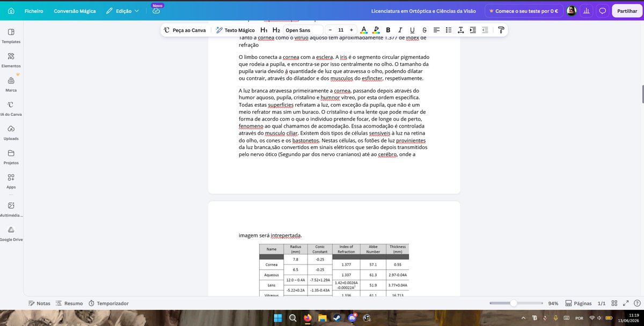Open Discord from the taskbar
Viewport: 644px width, 326px height.
tap(352, 318)
